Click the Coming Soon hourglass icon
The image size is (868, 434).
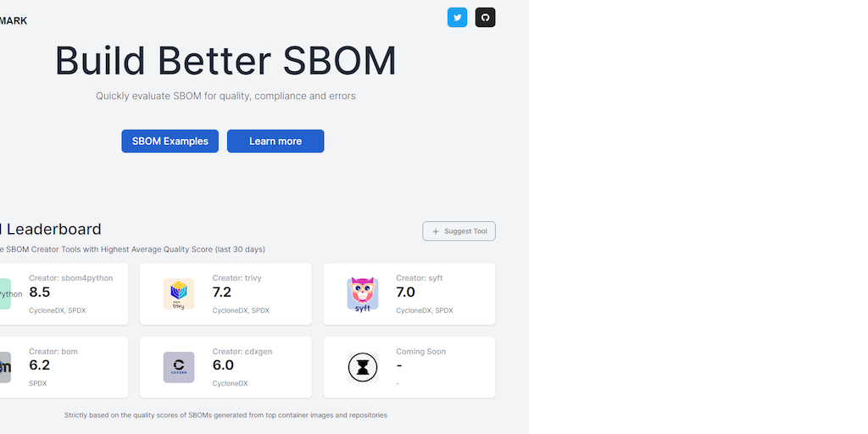(x=363, y=367)
